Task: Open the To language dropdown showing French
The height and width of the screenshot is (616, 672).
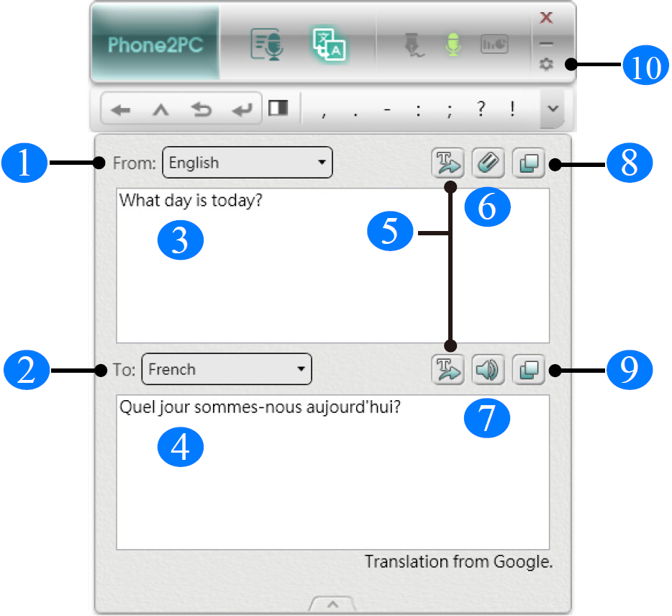Action: pos(227,369)
